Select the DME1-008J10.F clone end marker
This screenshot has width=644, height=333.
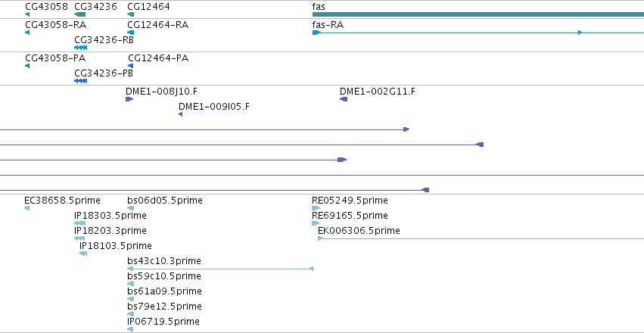(x=129, y=99)
